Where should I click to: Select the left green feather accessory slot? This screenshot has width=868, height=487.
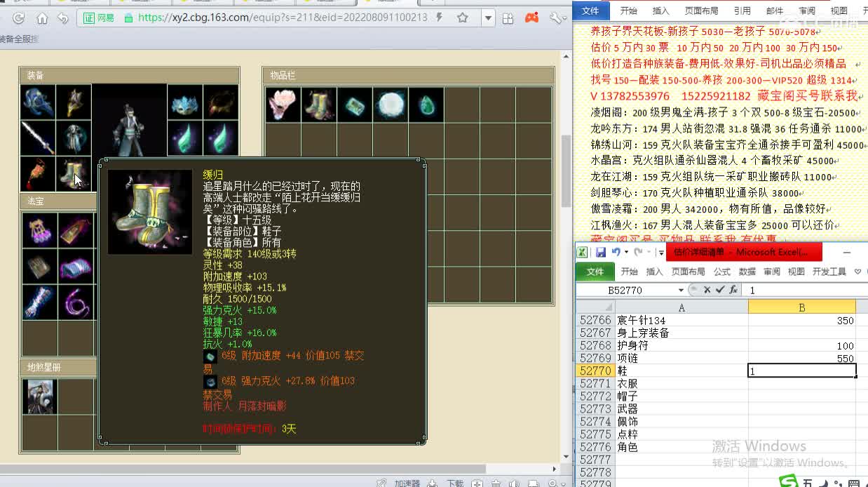[185, 138]
